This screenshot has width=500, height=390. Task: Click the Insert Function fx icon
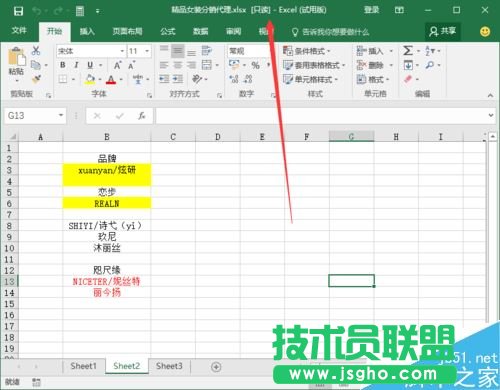pyautogui.click(x=142, y=116)
